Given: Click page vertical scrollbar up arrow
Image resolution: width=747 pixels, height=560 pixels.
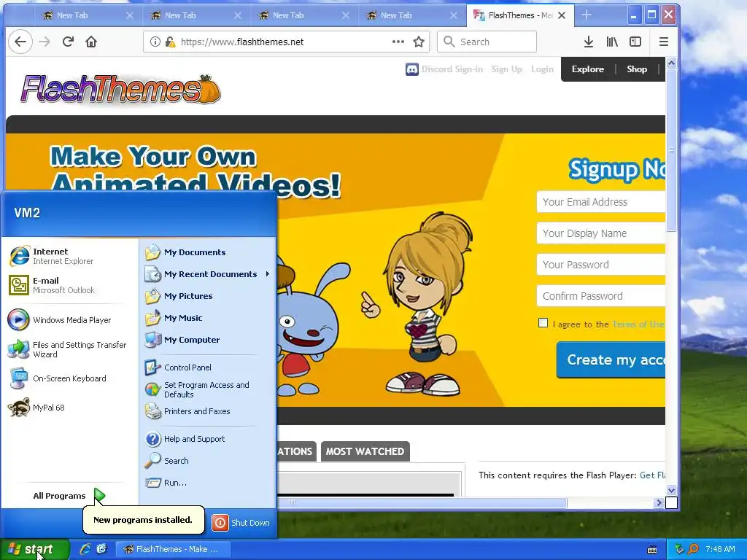Looking at the screenshot, I should [x=672, y=63].
